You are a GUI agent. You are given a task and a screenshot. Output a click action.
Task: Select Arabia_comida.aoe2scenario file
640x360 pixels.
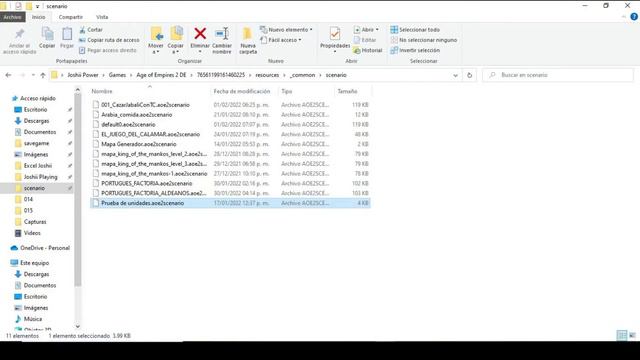(x=230, y=115)
